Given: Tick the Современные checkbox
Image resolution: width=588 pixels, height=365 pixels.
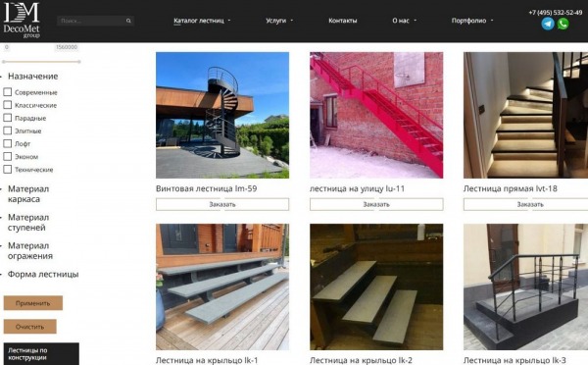Looking at the screenshot, I should pos(8,92).
